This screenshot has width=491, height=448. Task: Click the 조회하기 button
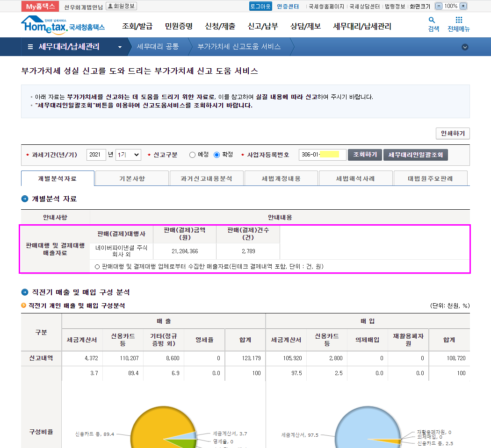point(365,155)
